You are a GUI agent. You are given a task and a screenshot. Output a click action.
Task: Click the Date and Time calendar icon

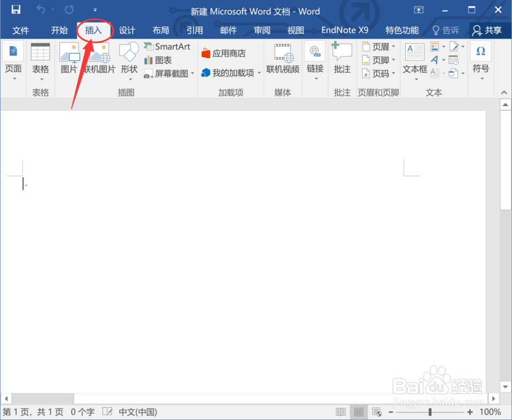pyautogui.click(x=454, y=60)
